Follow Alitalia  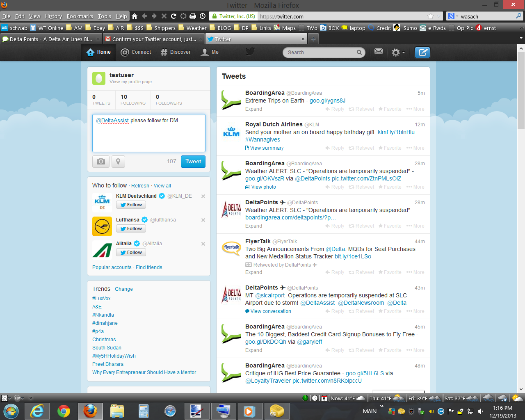131,253
